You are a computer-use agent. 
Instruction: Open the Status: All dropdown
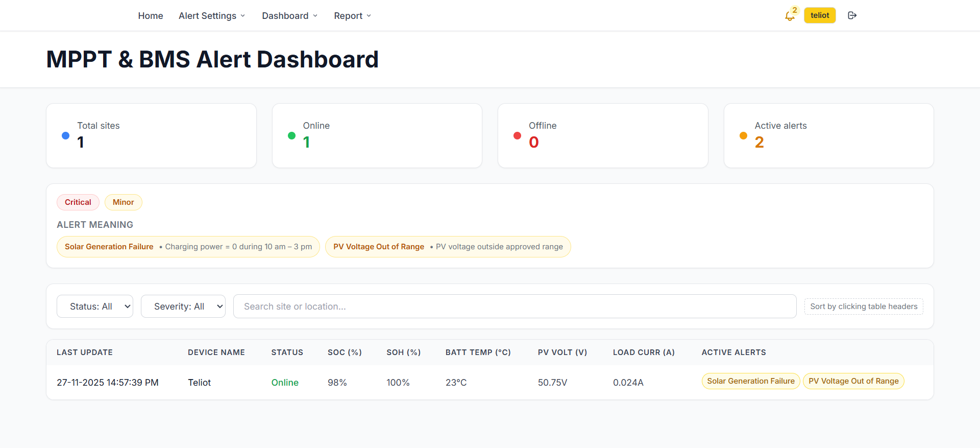tap(95, 306)
